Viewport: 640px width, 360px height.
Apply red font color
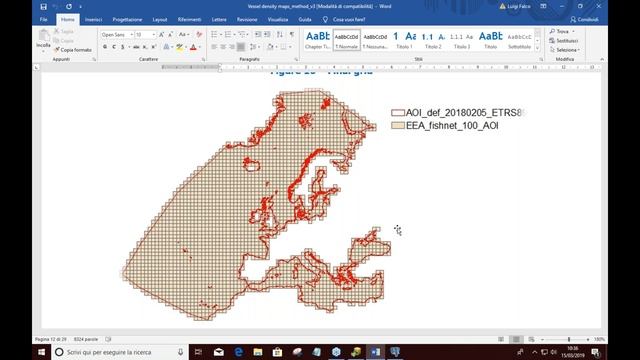click(193, 47)
